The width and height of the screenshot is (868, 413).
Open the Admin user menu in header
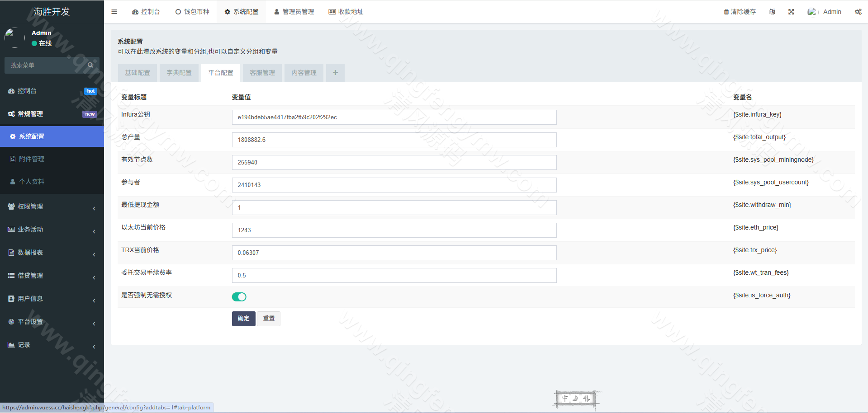825,12
